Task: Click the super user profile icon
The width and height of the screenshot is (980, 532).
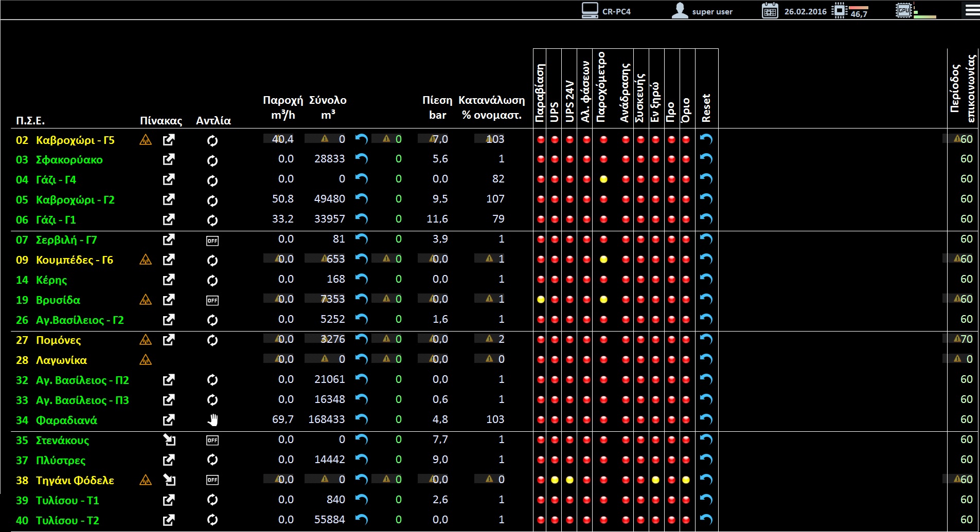Action: (680, 11)
